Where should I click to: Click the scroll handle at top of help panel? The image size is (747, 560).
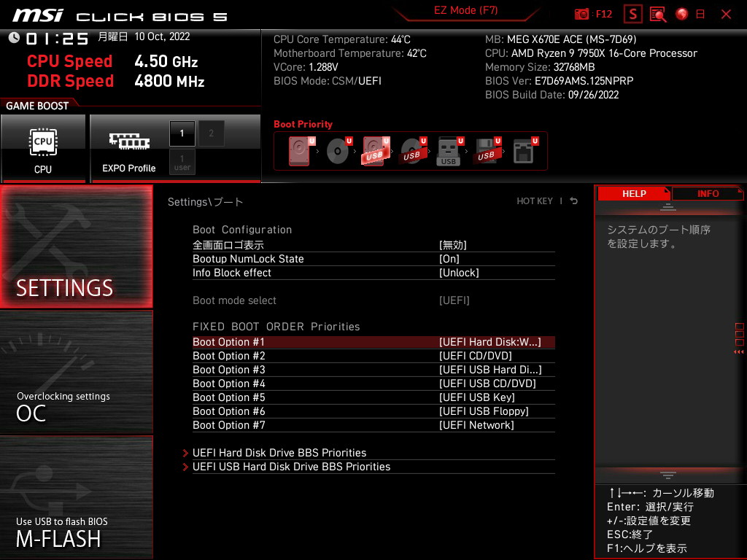click(668, 207)
